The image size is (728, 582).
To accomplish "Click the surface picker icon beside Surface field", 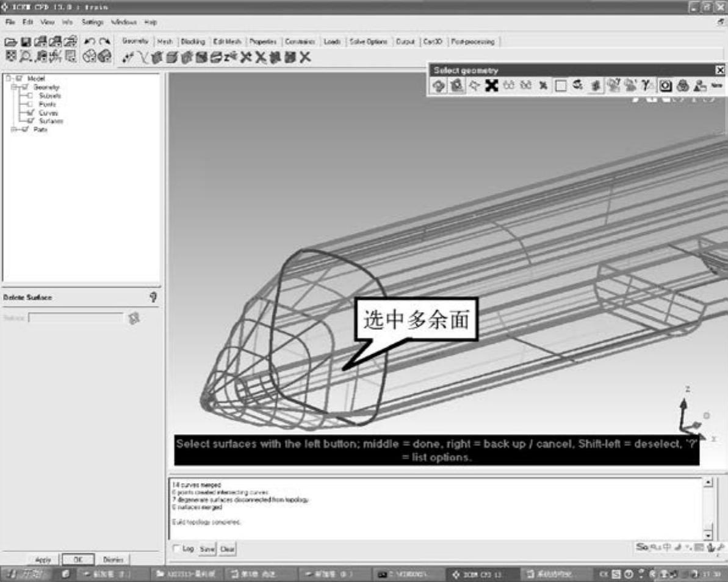I will click(x=134, y=318).
